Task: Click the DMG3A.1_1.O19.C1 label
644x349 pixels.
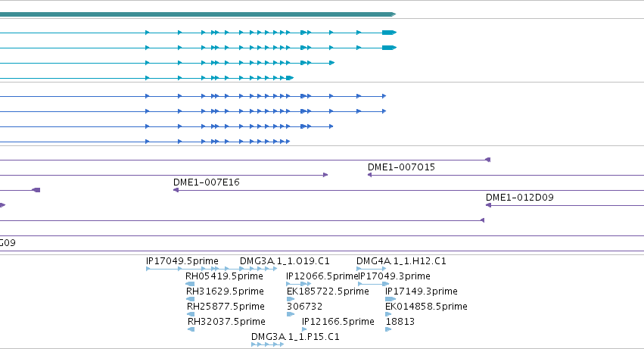Action: 285,261
